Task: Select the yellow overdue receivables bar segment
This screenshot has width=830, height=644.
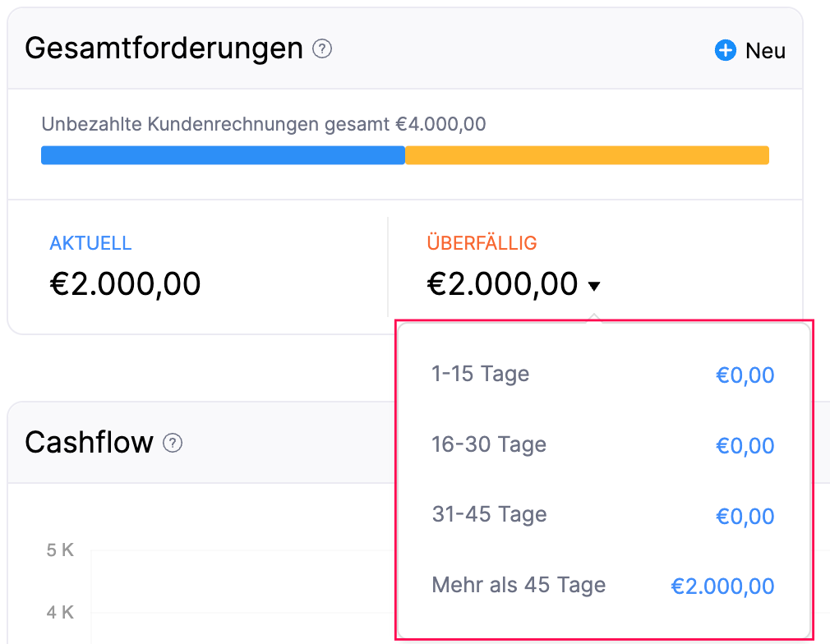Action: coord(587,155)
